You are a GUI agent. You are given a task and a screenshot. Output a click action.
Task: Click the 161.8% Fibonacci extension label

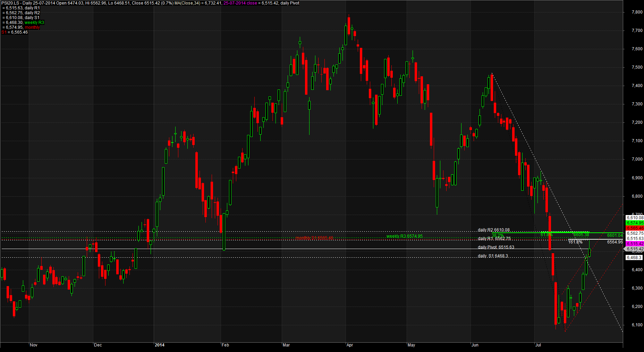click(x=575, y=242)
